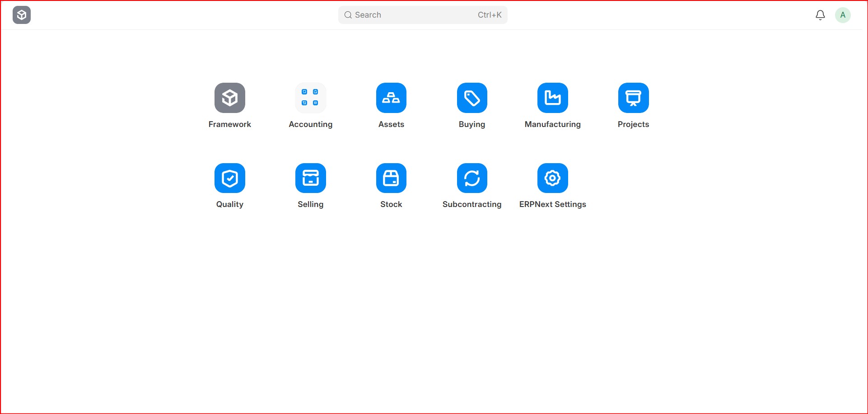
Task: Launch the Projects presentation-board icon
Action: (633, 98)
